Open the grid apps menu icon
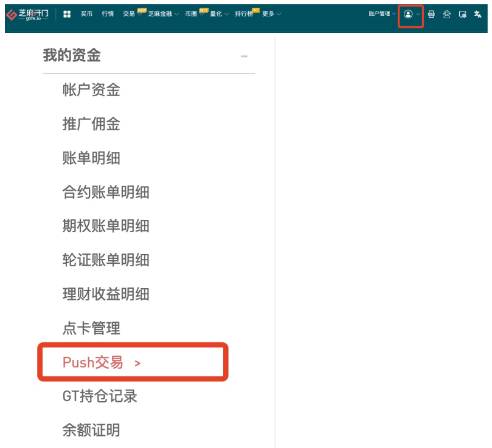The image size is (492, 448). click(x=67, y=14)
